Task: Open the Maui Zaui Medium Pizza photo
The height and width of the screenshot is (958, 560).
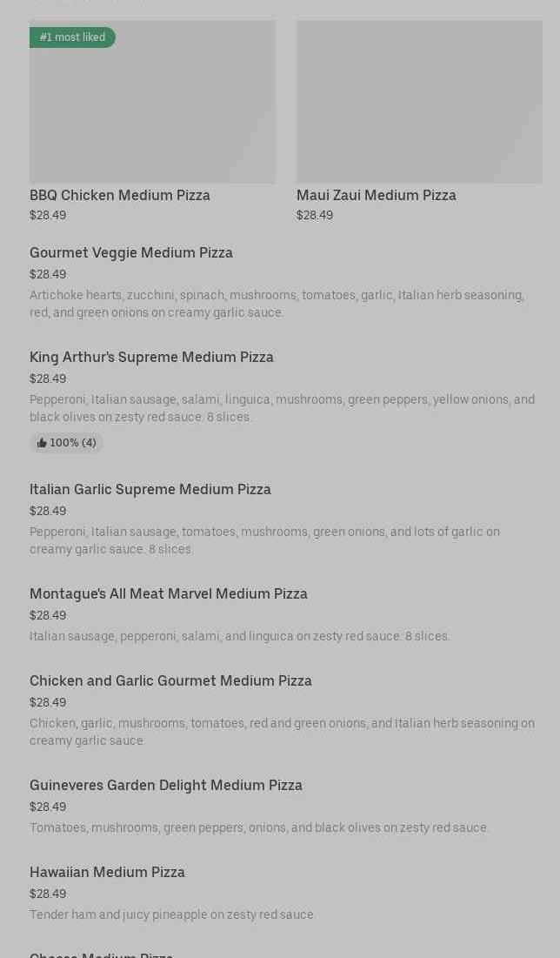Action: click(x=419, y=102)
